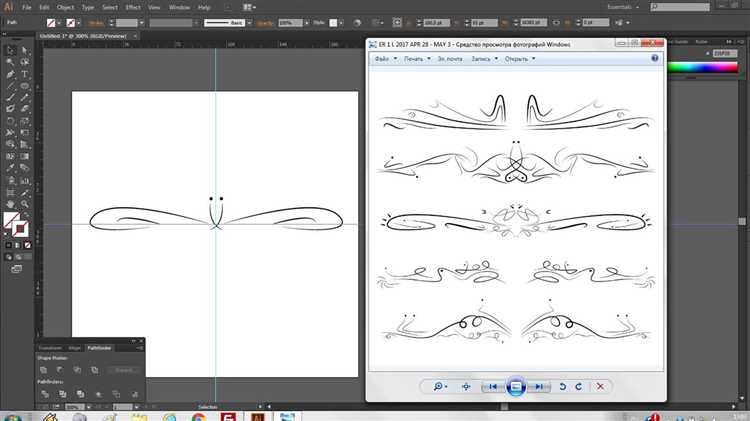Select the Zoom tool in Illustrator toolbar
750x421 pixels.
(24, 204)
